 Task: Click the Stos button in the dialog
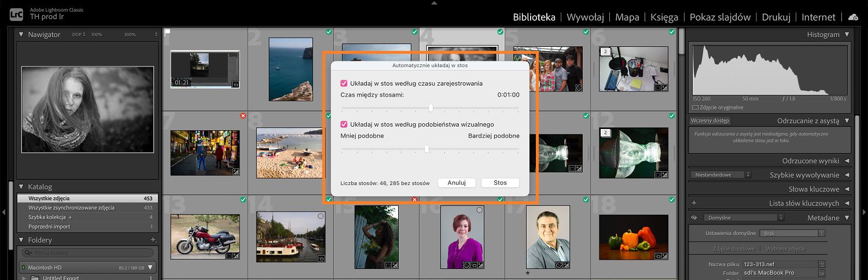point(500,183)
